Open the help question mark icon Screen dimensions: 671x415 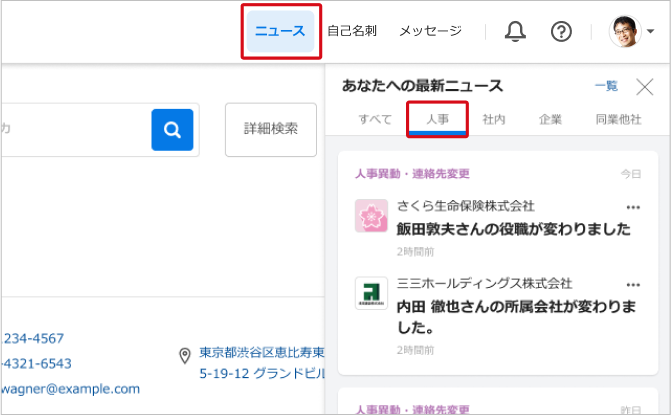click(561, 31)
